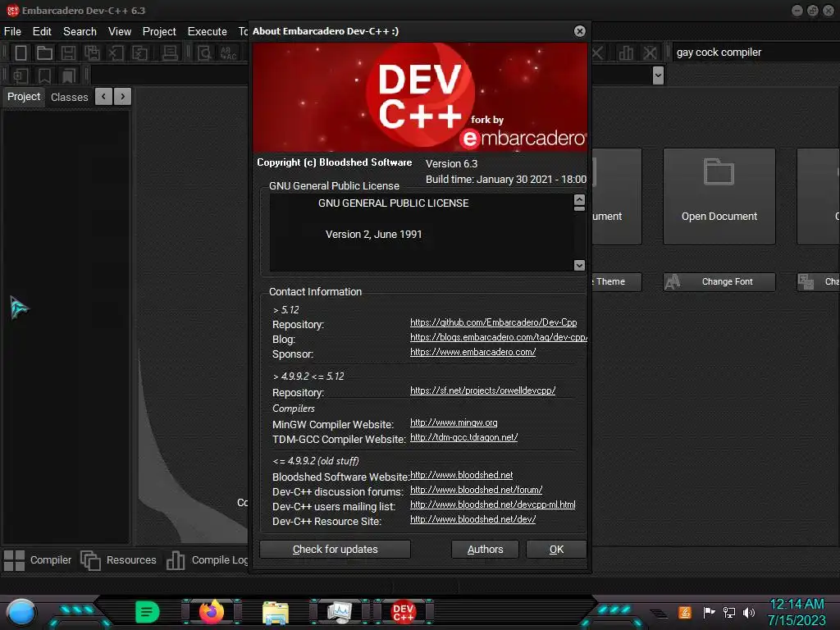
Task: Click the Save All toolbar icon
Action: (x=92, y=53)
